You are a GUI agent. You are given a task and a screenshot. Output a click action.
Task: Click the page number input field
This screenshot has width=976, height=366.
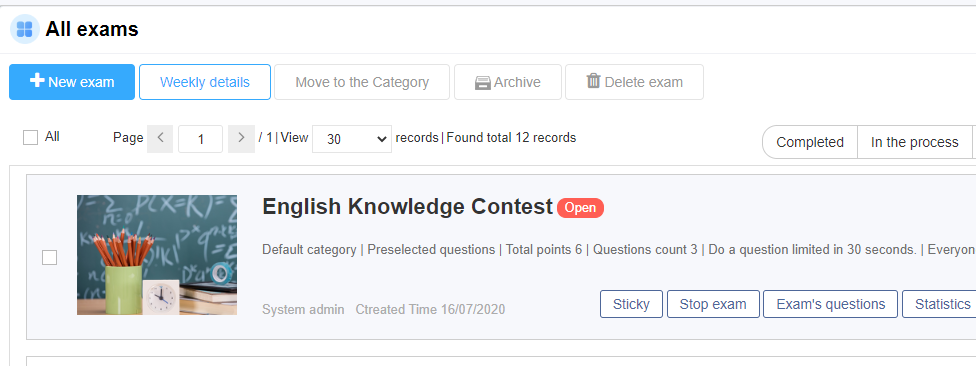[x=200, y=139]
